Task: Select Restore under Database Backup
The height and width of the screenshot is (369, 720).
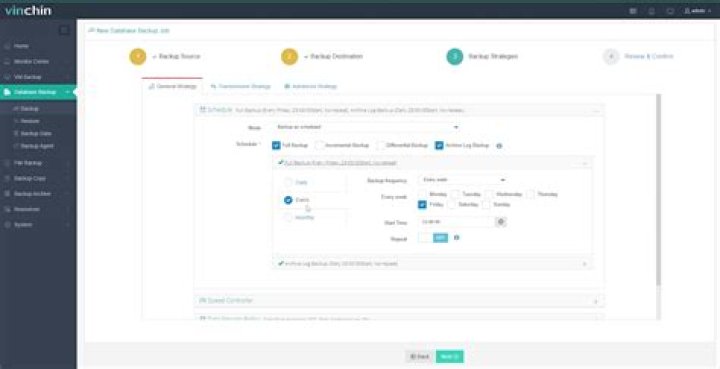Action: tap(30, 121)
